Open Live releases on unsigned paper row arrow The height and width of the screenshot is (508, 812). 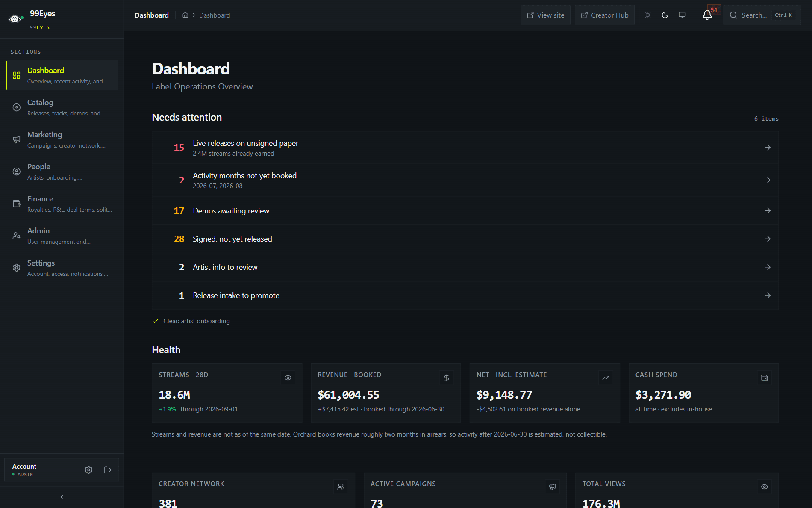(768, 148)
